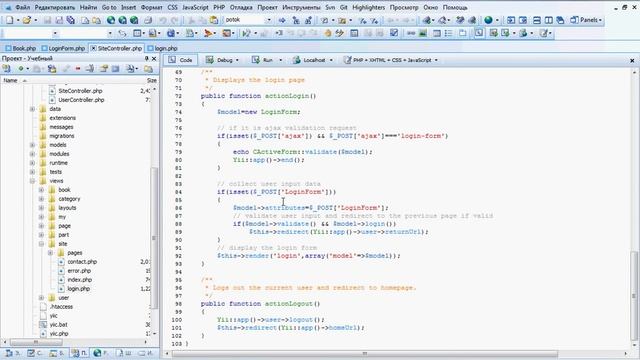Screen dimensions: 640x360
Task: Select the .htaccess file
Action: [61, 307]
